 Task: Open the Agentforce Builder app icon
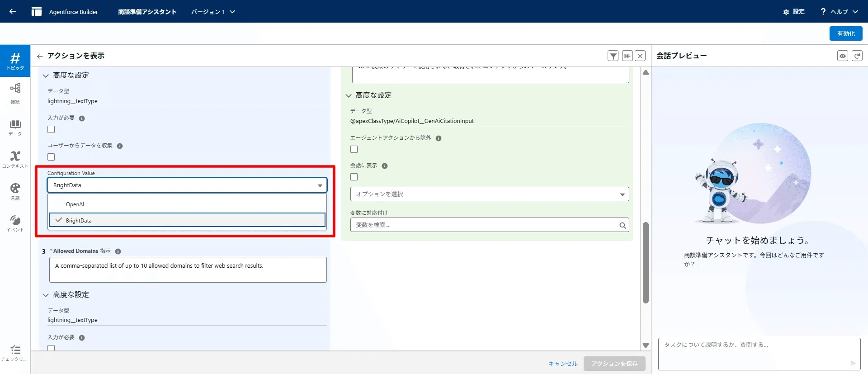(37, 11)
